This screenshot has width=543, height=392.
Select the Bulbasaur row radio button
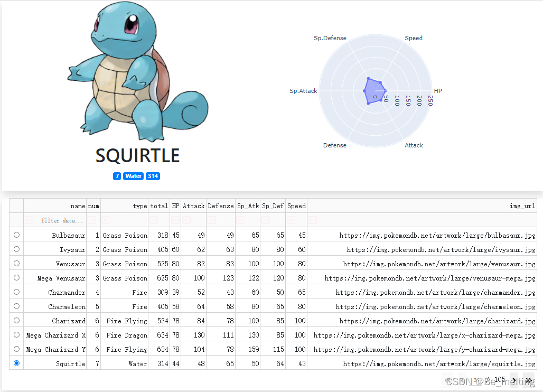coord(16,235)
